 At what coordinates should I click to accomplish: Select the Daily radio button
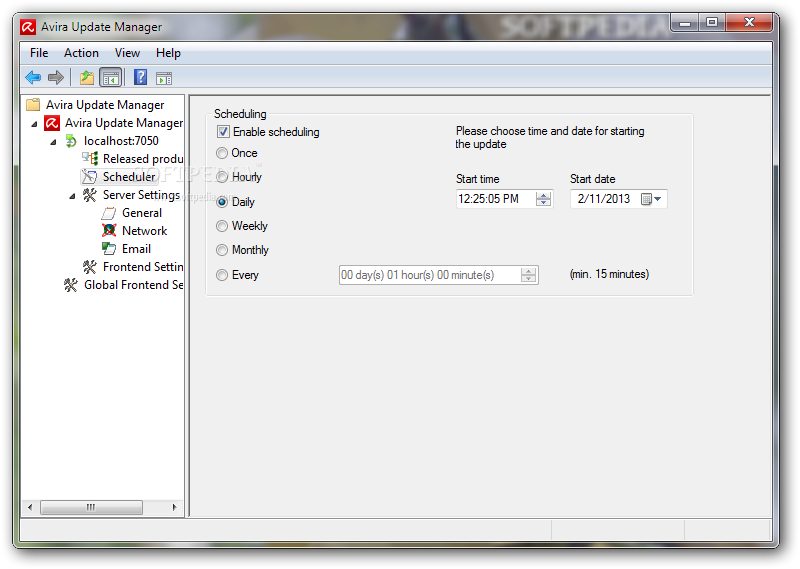pyautogui.click(x=222, y=202)
